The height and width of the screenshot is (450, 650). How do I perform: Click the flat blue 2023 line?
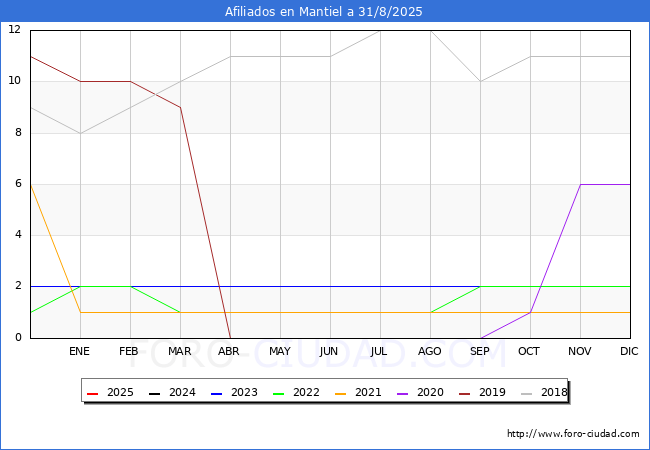(x=300, y=286)
